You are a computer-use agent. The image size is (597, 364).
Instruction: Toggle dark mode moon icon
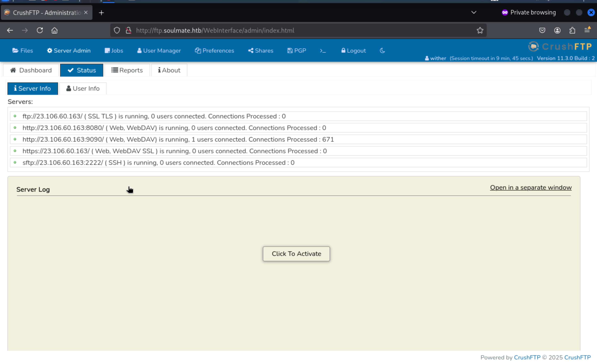point(382,51)
